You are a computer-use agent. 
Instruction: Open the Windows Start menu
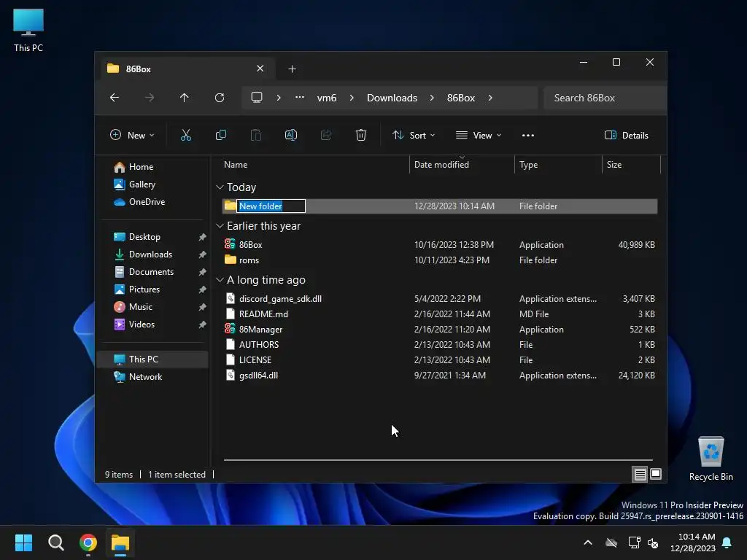(23, 542)
